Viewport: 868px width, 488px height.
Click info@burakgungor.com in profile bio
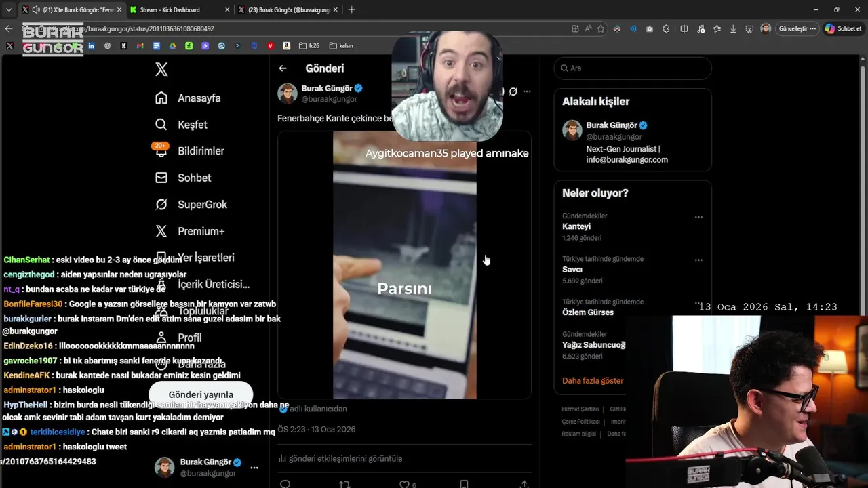(x=627, y=160)
